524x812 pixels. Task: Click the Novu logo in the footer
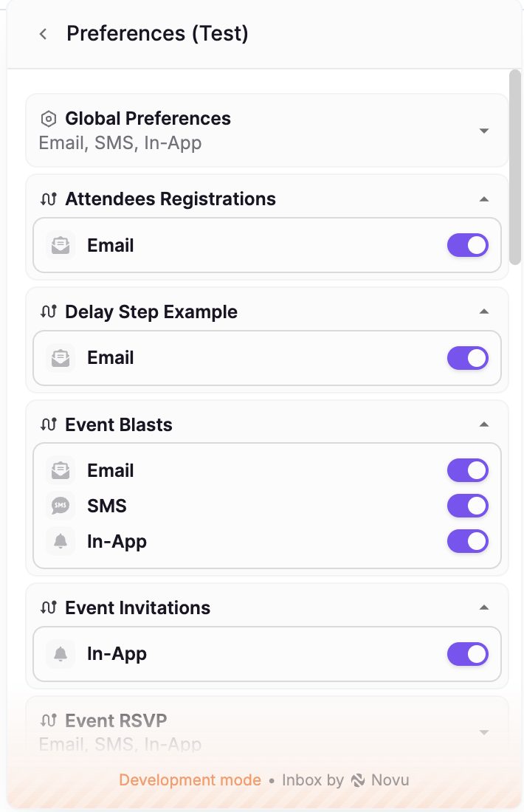(359, 780)
